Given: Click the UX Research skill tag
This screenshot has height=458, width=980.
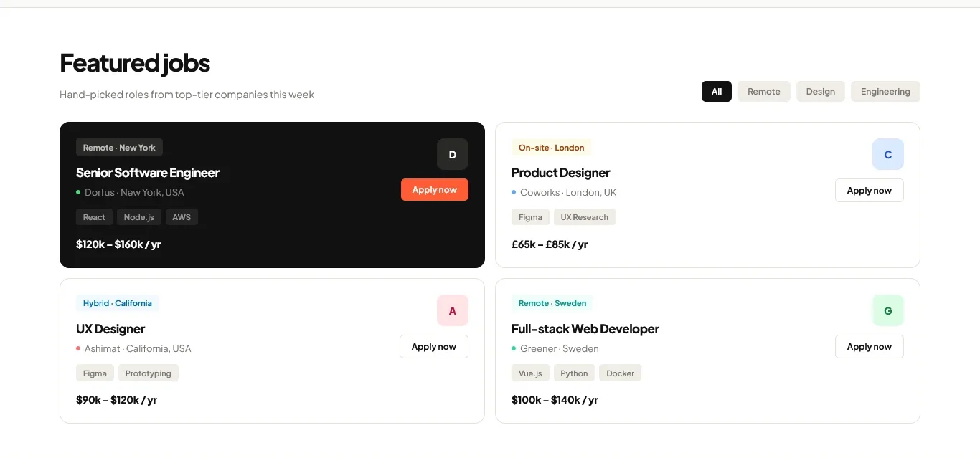Looking at the screenshot, I should (x=584, y=217).
